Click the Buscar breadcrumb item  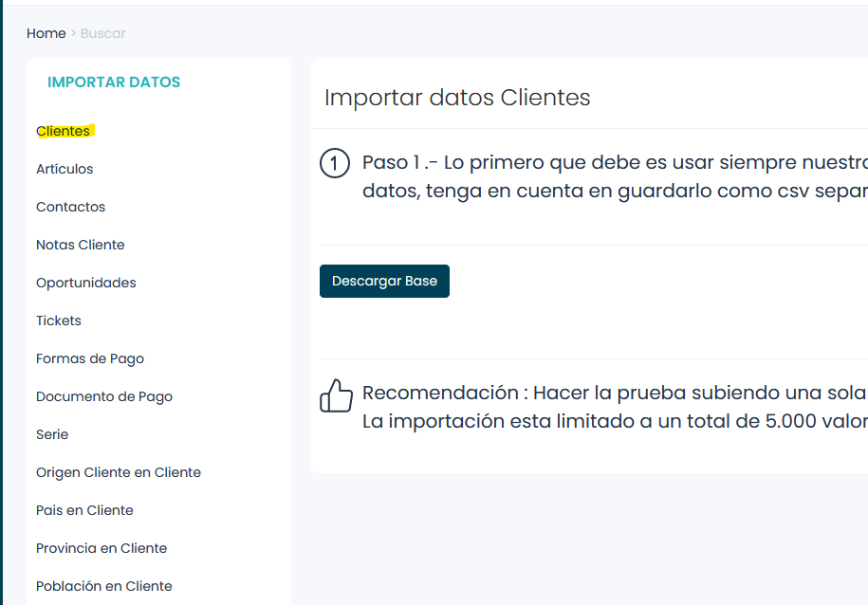pos(102,33)
